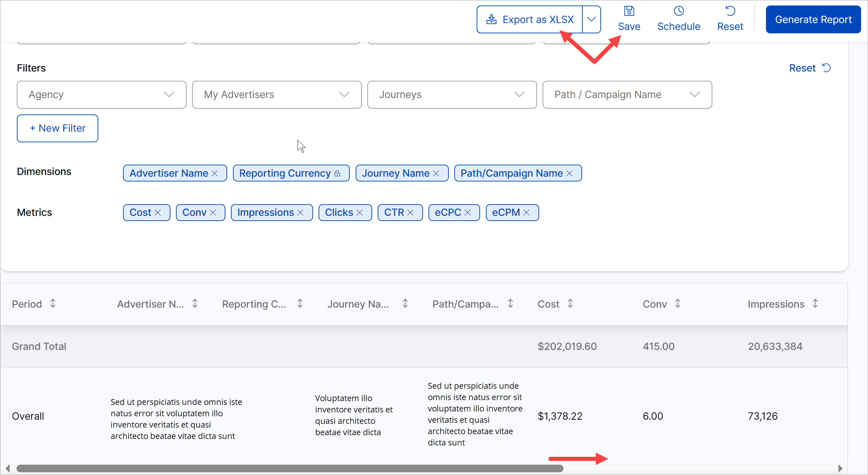The width and height of the screenshot is (868, 475).
Task: Sort table by Cost column
Action: tap(570, 303)
